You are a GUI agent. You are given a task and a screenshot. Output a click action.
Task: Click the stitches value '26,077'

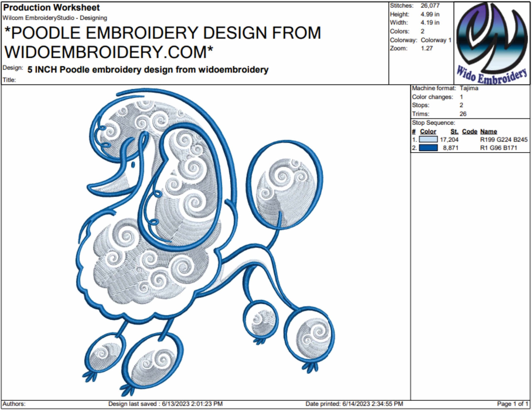(430, 6)
